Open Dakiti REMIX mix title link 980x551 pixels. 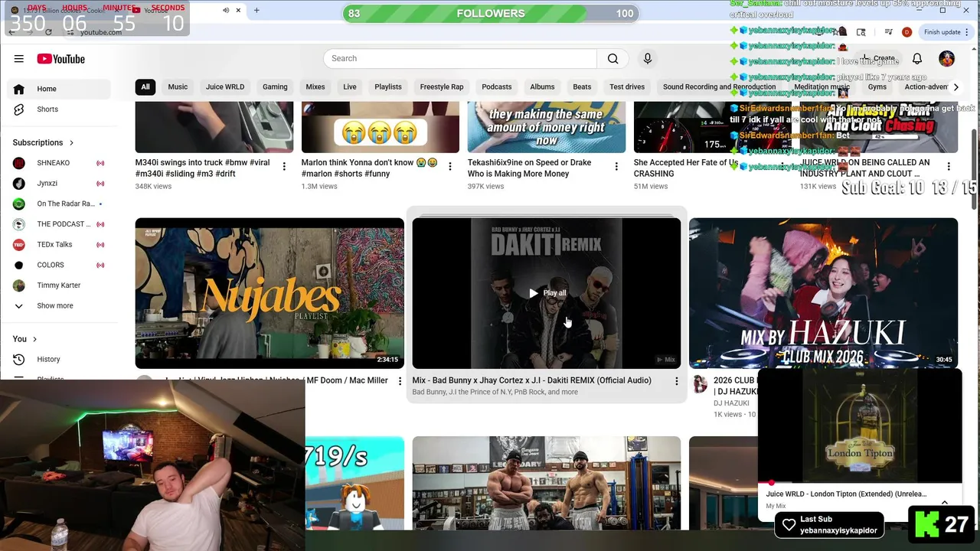tap(531, 380)
